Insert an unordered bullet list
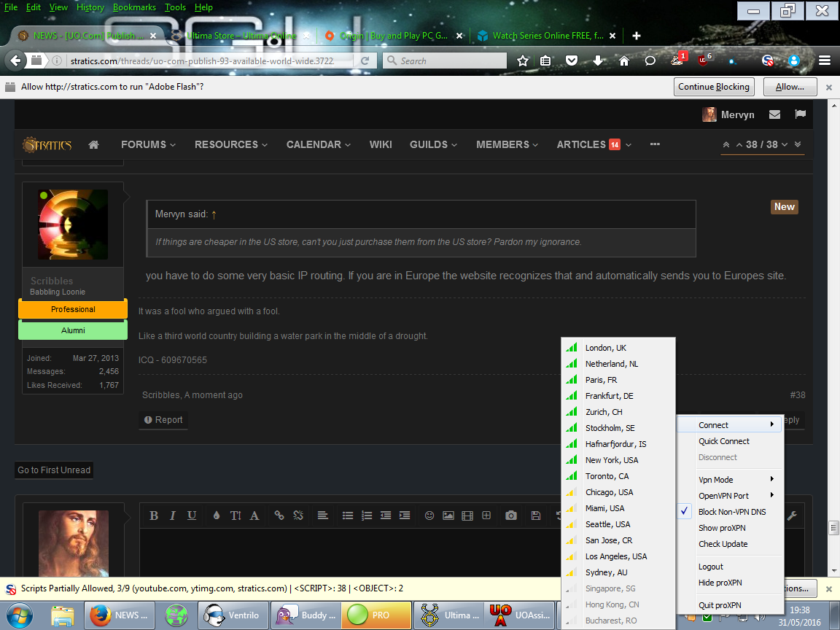 click(348, 516)
